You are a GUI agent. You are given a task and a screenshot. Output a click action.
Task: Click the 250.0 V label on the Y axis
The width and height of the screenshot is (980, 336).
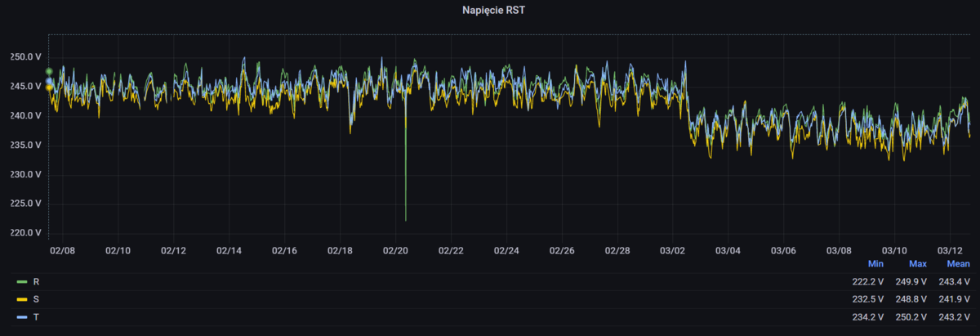25,57
